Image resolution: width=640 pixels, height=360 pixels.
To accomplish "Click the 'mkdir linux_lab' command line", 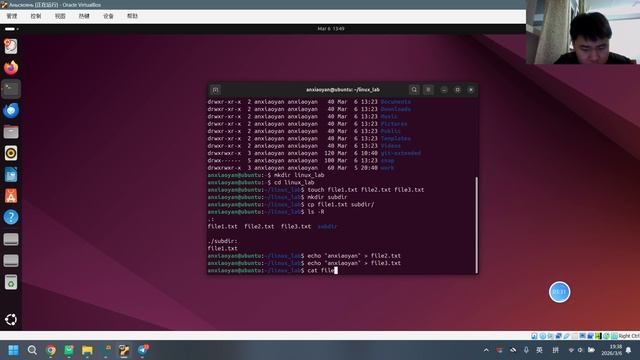I will (266, 175).
